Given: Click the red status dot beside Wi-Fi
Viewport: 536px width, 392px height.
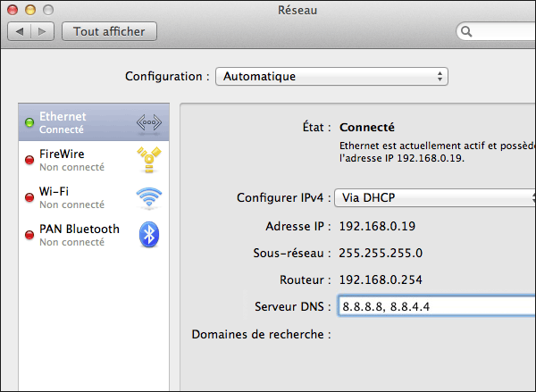Looking at the screenshot, I should click(x=29, y=197).
